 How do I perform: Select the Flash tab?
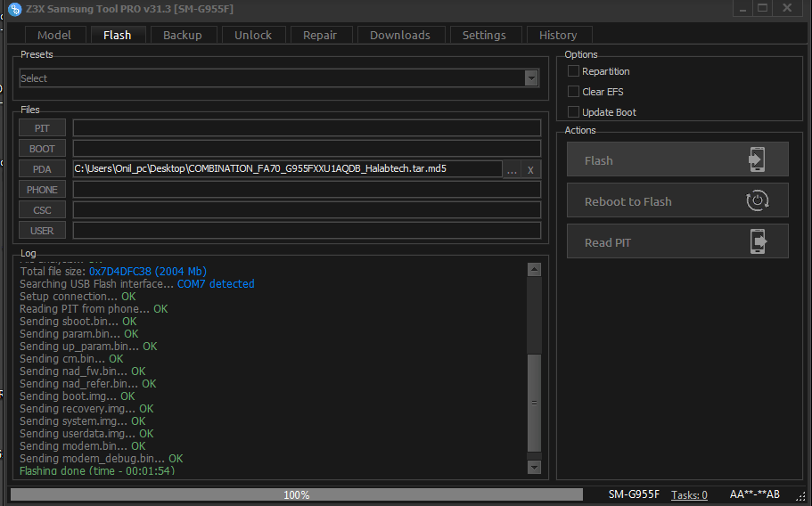[118, 35]
